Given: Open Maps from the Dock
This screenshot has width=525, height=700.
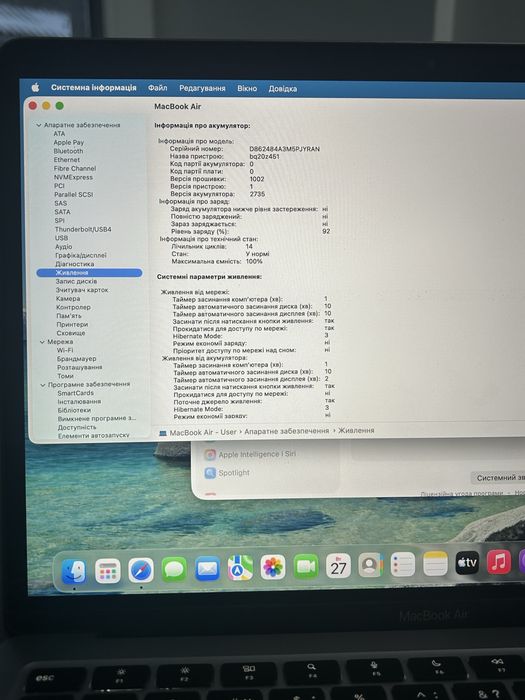Looking at the screenshot, I should (240, 568).
